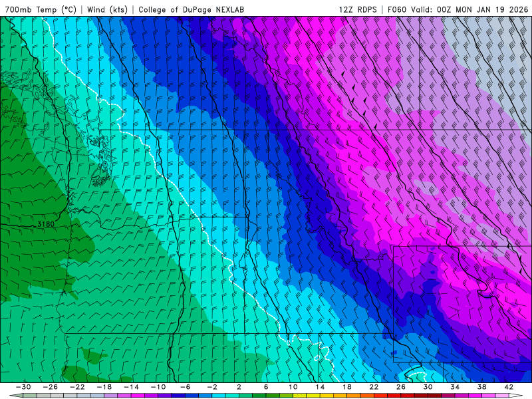Click the 14 color scale label
Screen dimensions: 532x399
(x=320, y=387)
